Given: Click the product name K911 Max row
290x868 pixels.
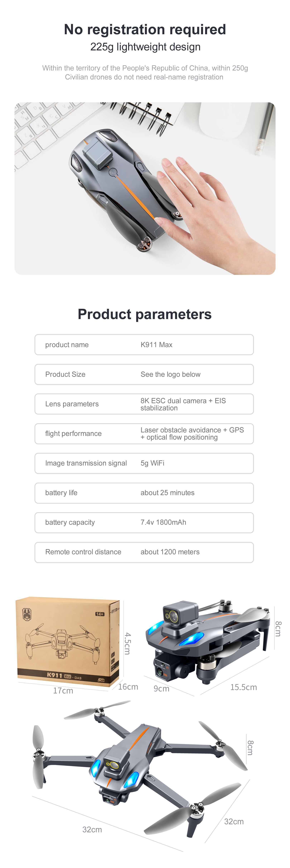Looking at the screenshot, I should (144, 345).
